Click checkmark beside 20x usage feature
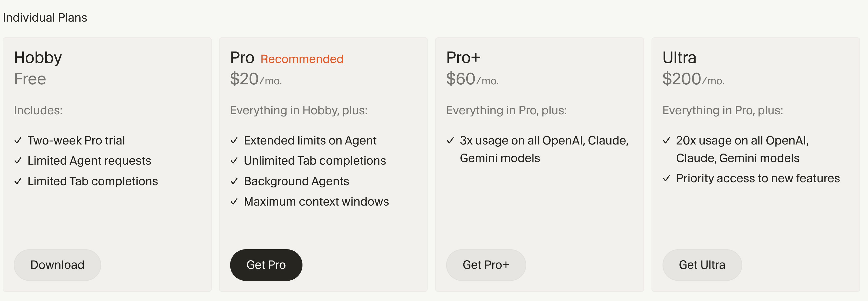The height and width of the screenshot is (301, 868). [x=666, y=140]
